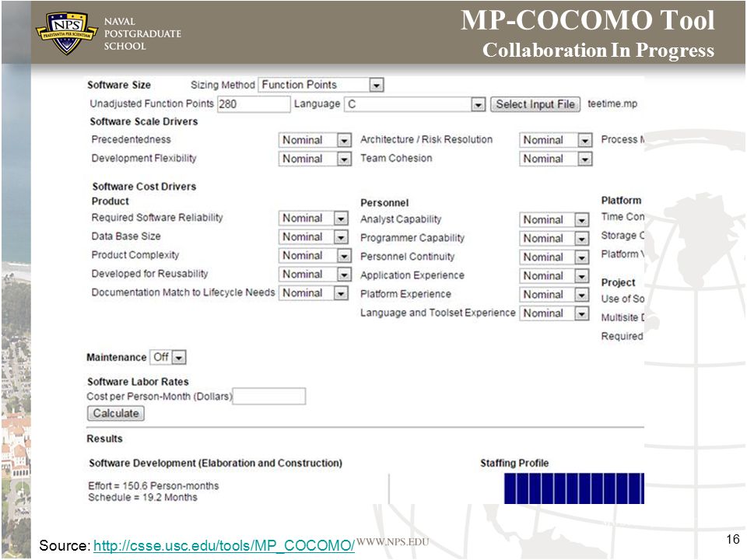Click Software Development (Elaboration and Construction) heading
Viewport: 747px width, 560px height.
[x=216, y=463]
